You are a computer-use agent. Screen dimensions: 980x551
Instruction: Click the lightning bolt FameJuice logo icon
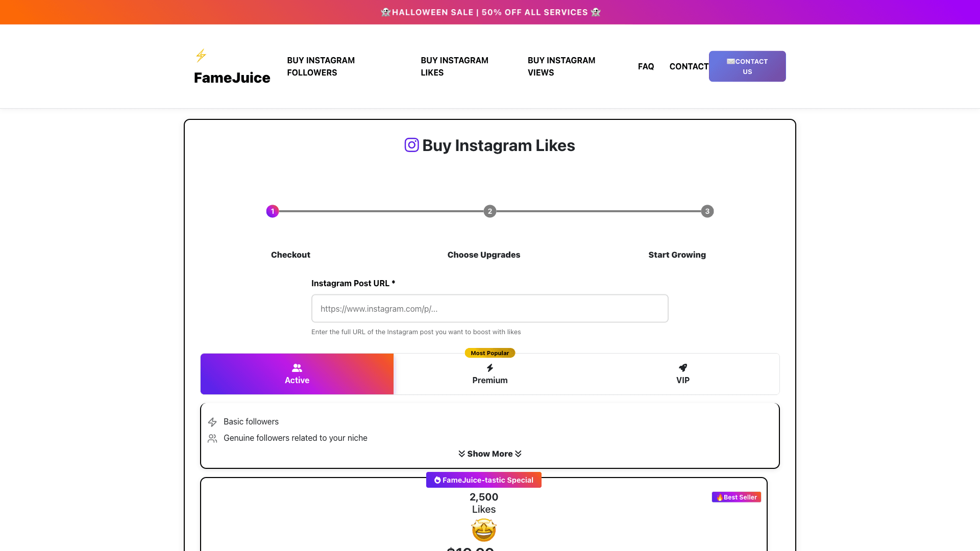(201, 55)
